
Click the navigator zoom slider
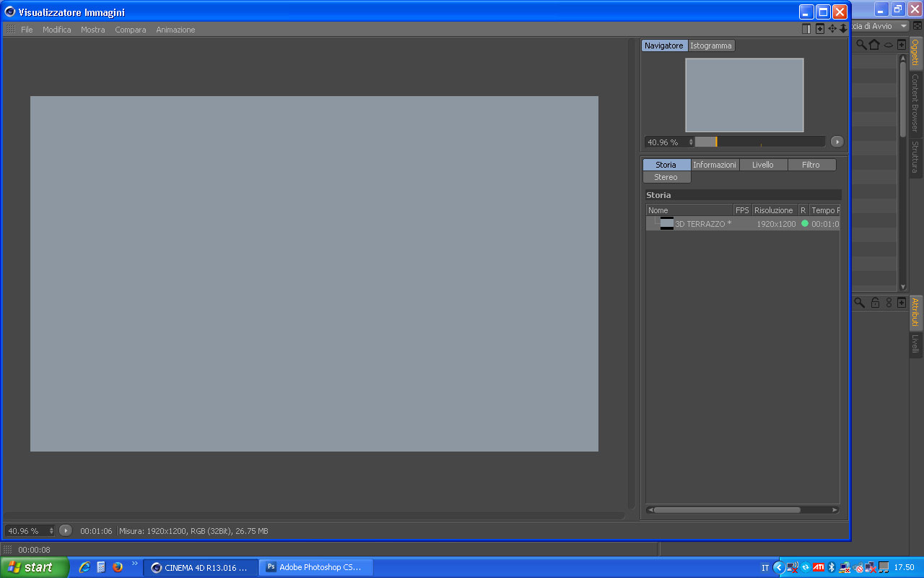[759, 142]
